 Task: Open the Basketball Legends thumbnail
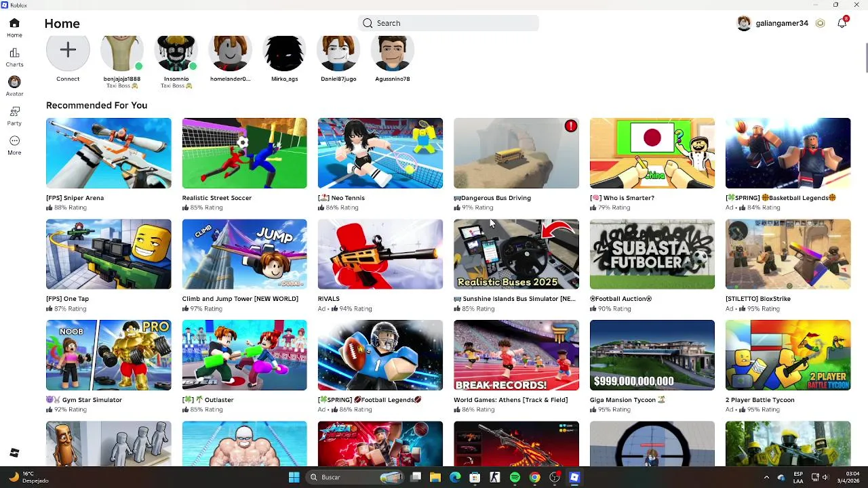(788, 153)
